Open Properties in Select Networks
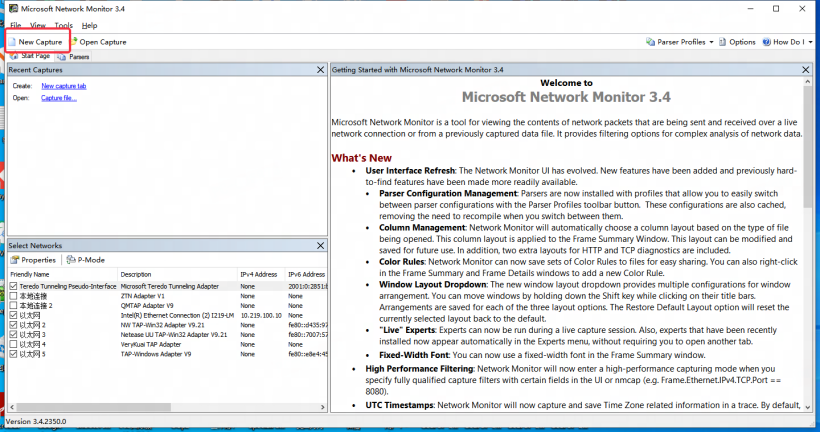This screenshot has height=432, width=820. 33,260
